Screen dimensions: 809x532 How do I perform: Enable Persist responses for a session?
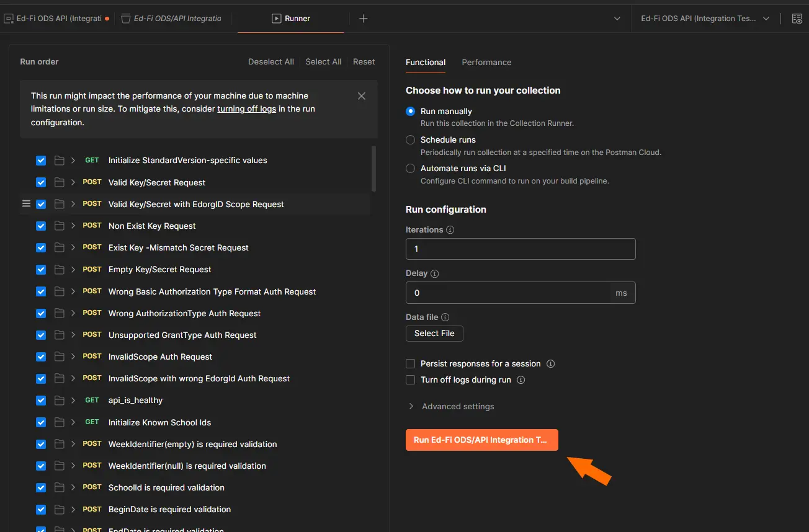[410, 364]
